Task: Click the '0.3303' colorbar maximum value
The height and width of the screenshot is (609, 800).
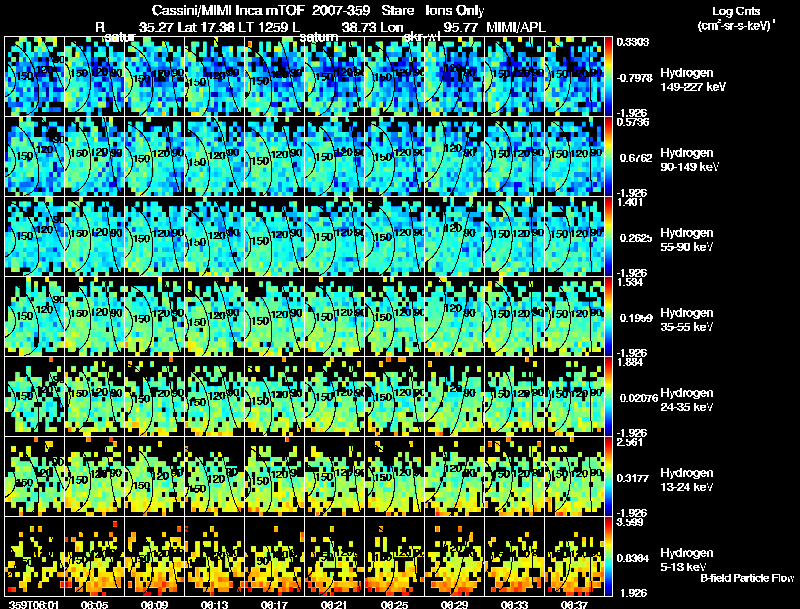Action: (x=633, y=42)
